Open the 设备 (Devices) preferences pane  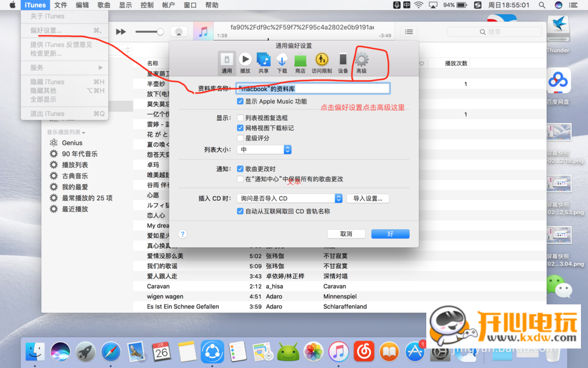coord(343,62)
